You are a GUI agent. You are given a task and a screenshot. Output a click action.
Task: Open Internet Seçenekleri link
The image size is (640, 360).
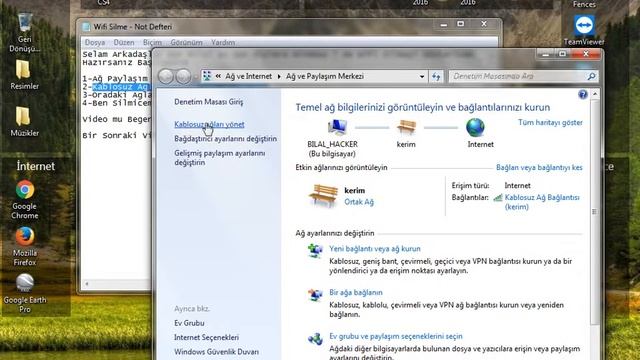coord(207,338)
